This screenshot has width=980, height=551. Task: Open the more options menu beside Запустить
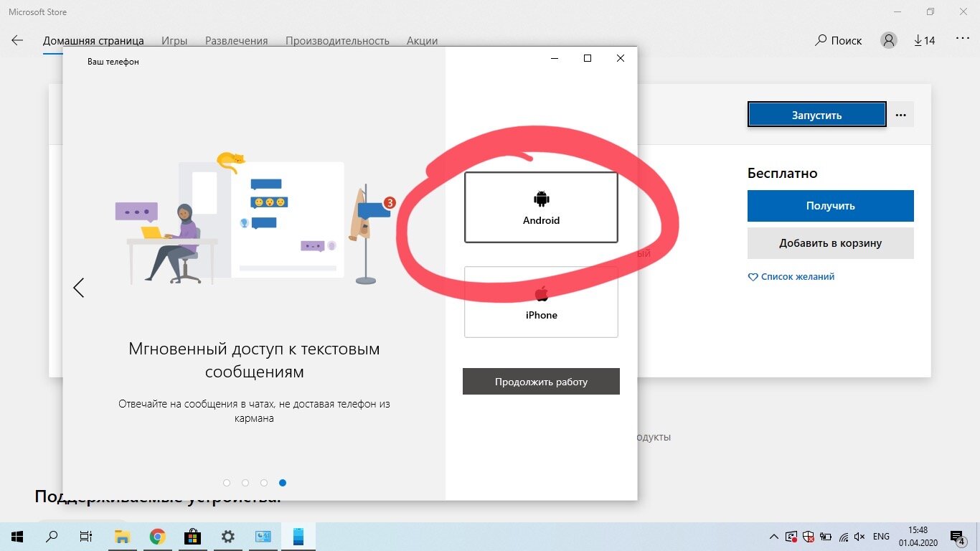pos(901,115)
